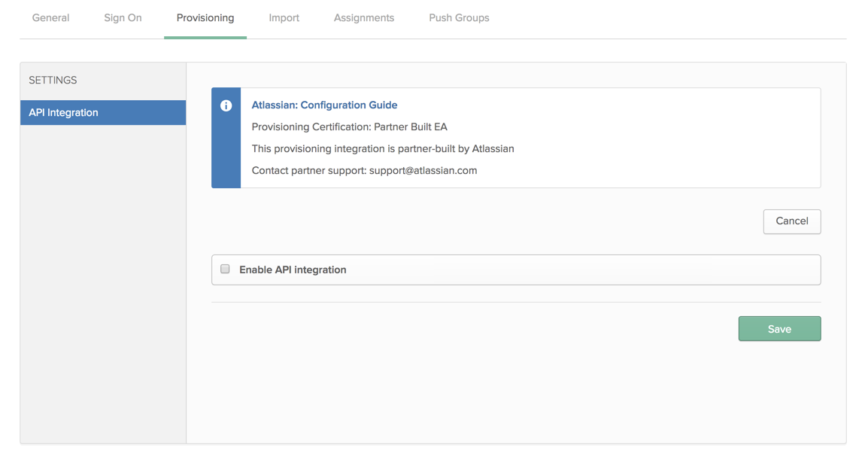Switch to Push Groups tab
The image size is (868, 466).
tap(459, 18)
